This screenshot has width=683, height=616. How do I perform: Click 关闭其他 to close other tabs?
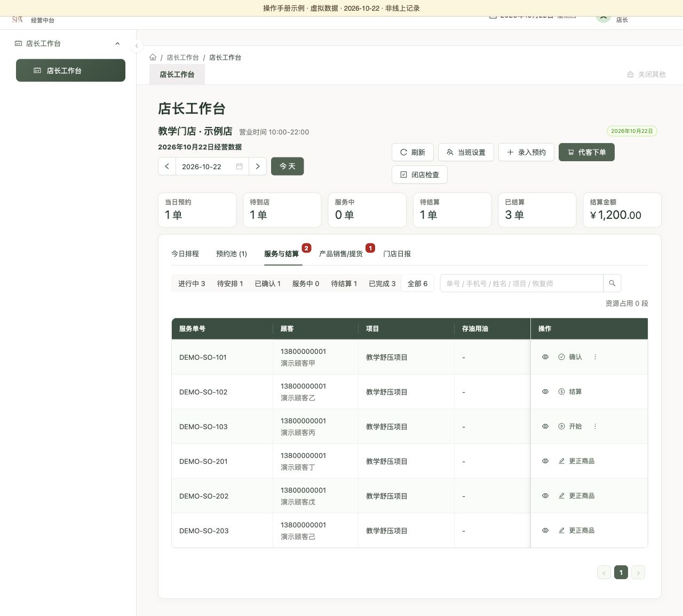pyautogui.click(x=646, y=74)
